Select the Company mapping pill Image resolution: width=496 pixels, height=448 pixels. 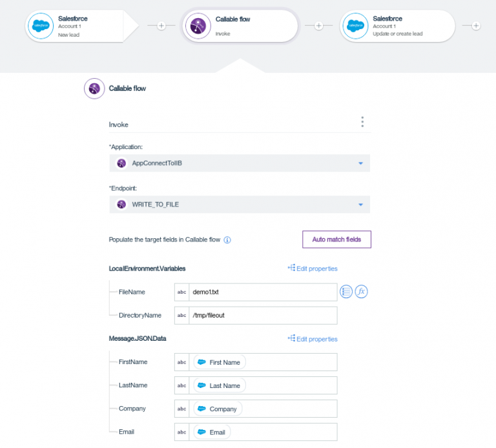click(x=218, y=409)
